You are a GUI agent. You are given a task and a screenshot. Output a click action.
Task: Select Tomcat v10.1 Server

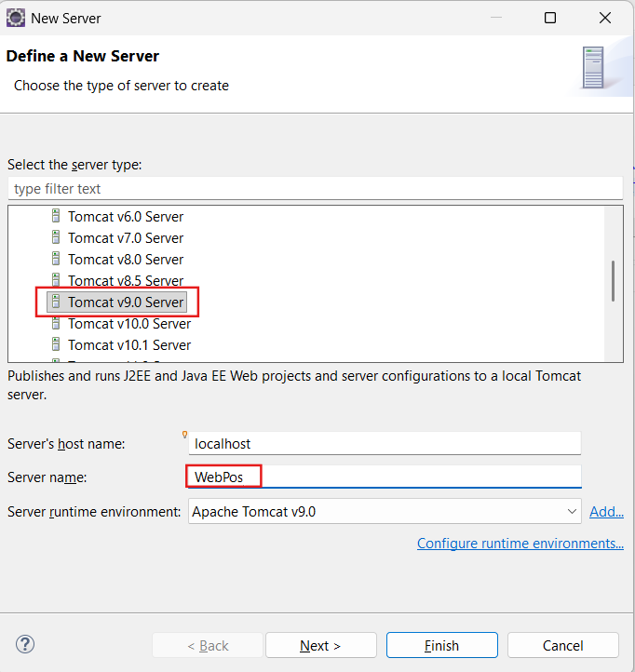pos(129,345)
